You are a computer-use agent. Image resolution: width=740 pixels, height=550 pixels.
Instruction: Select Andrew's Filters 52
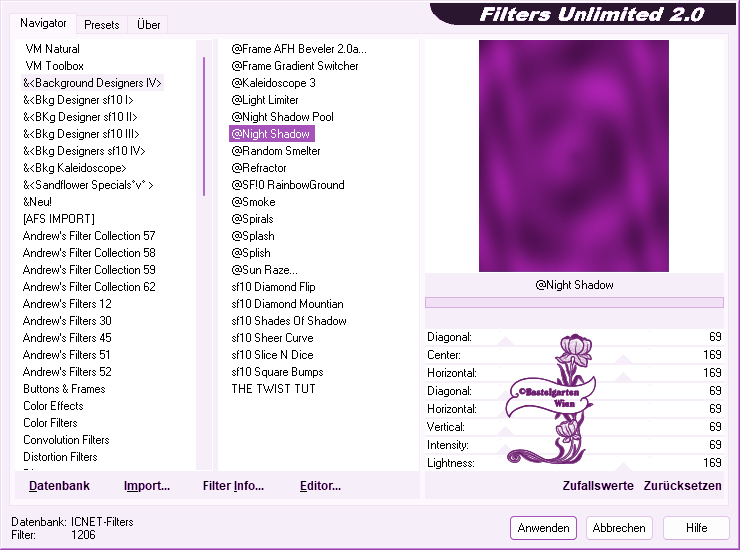(67, 372)
